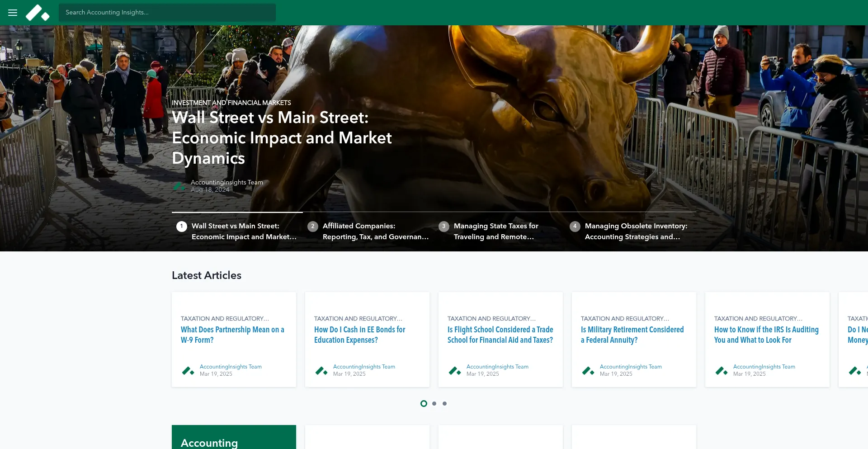Click author name on Military Retirement card
The image size is (868, 449).
coord(631,367)
